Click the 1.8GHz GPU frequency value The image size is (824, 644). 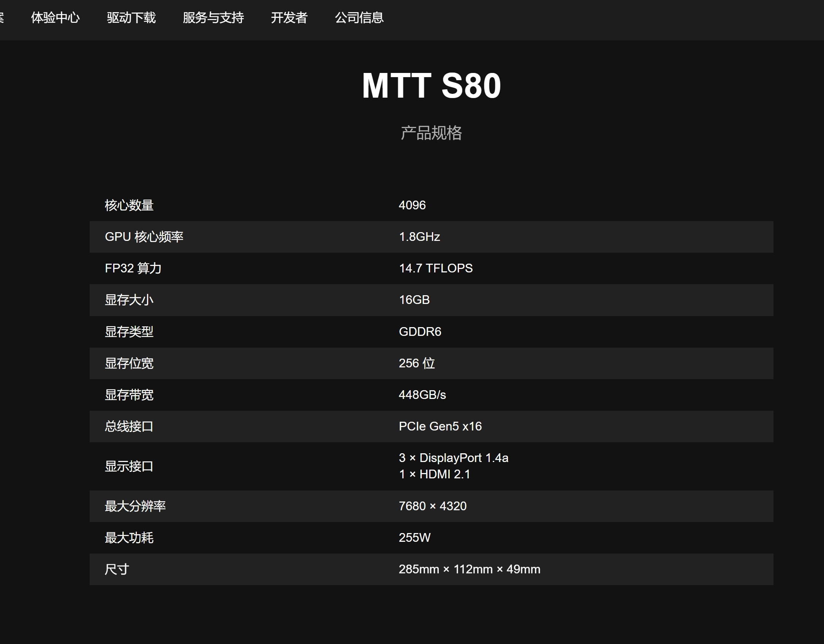[419, 237]
